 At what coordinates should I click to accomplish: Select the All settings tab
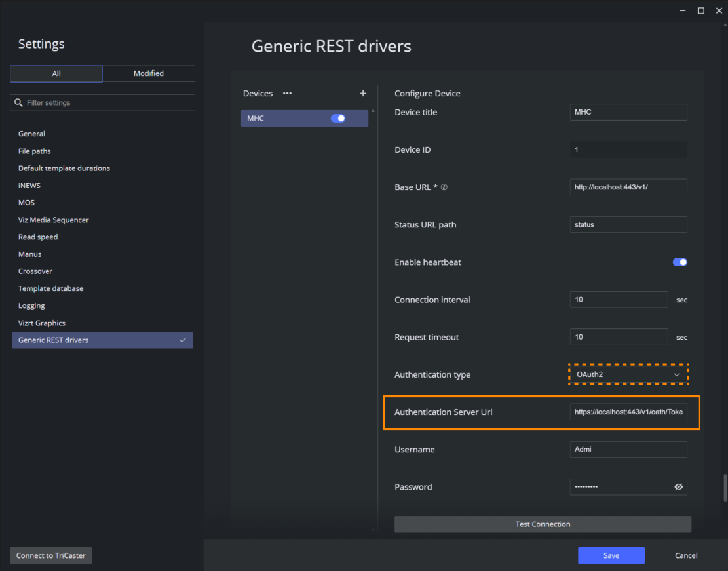click(56, 73)
